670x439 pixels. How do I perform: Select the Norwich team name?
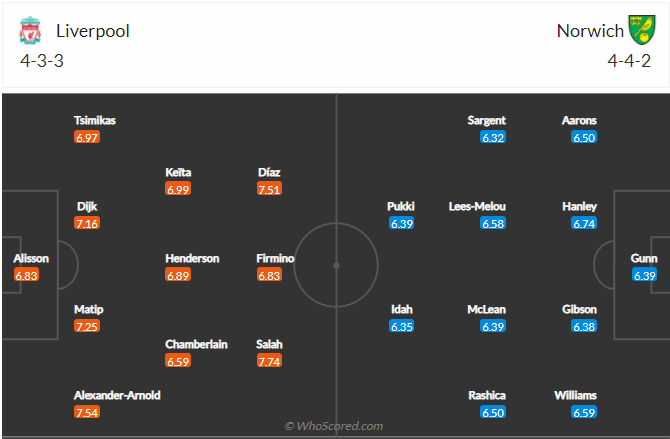click(590, 30)
